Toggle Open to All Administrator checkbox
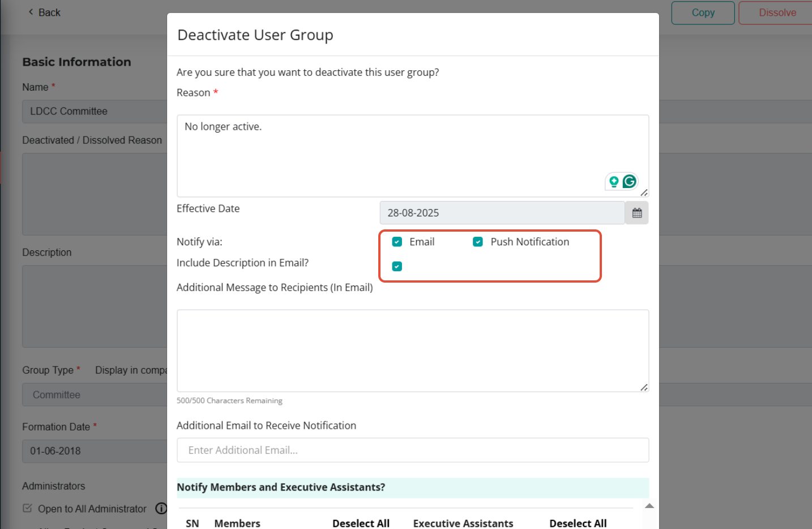 27,508
